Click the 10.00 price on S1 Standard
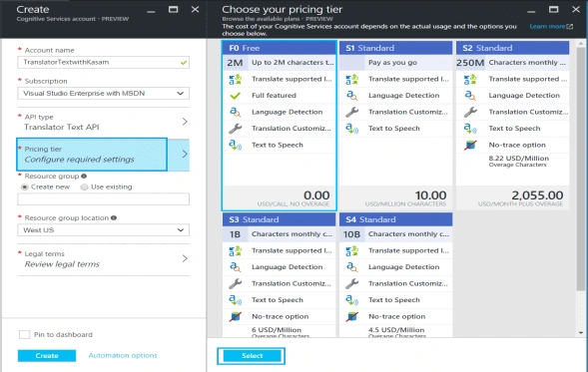Screen dimensions: 588x372 click(x=430, y=195)
